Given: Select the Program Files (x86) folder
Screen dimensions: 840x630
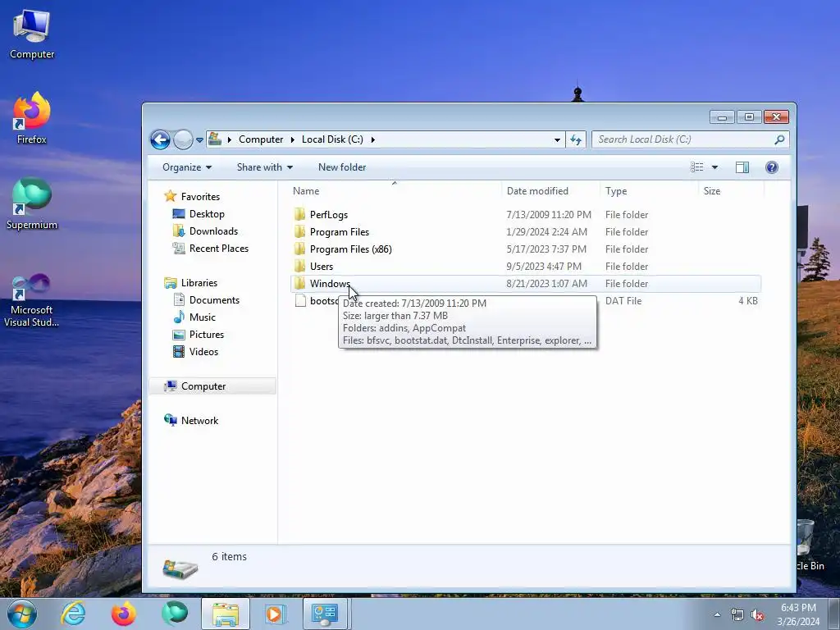Looking at the screenshot, I should tap(350, 249).
